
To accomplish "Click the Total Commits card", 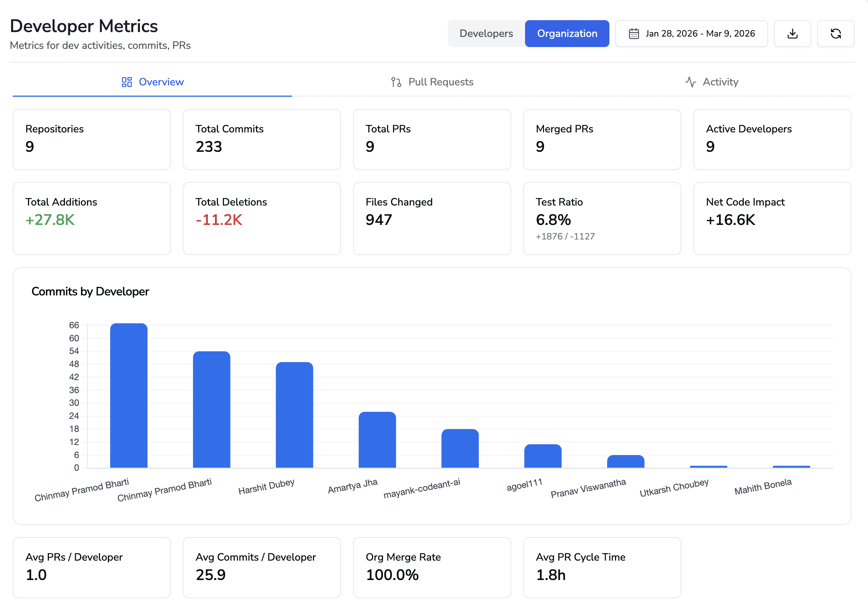I will pos(262,140).
